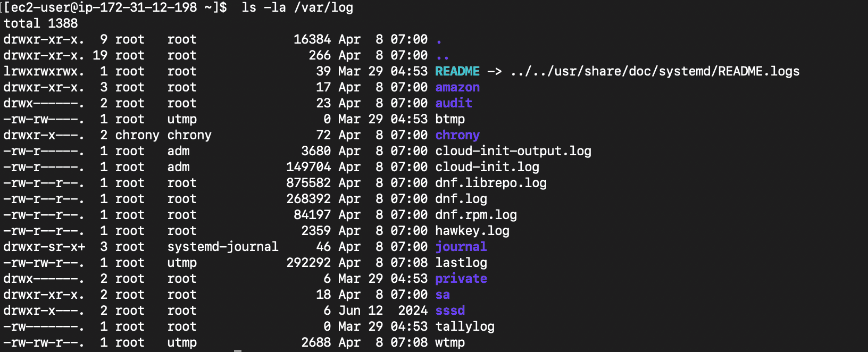Click the sssd directory name
Image resolution: width=868 pixels, height=352 pixels.
[450, 311]
